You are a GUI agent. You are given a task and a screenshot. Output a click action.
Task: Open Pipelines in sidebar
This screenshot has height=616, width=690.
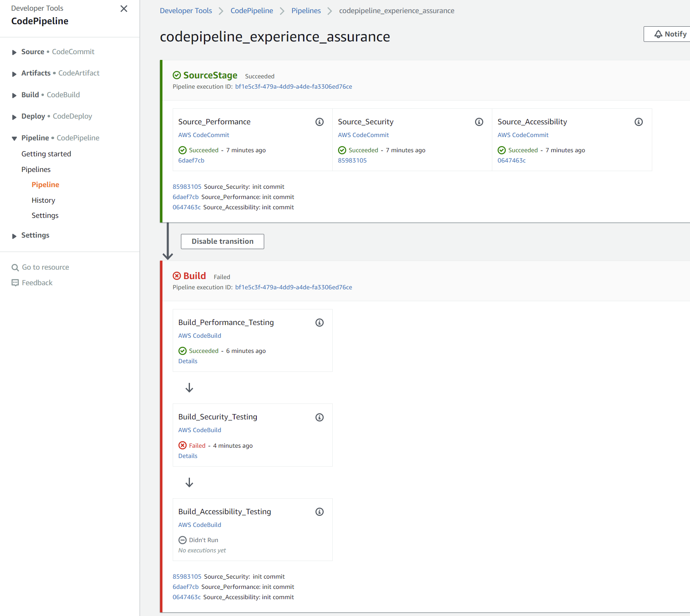[x=36, y=169]
